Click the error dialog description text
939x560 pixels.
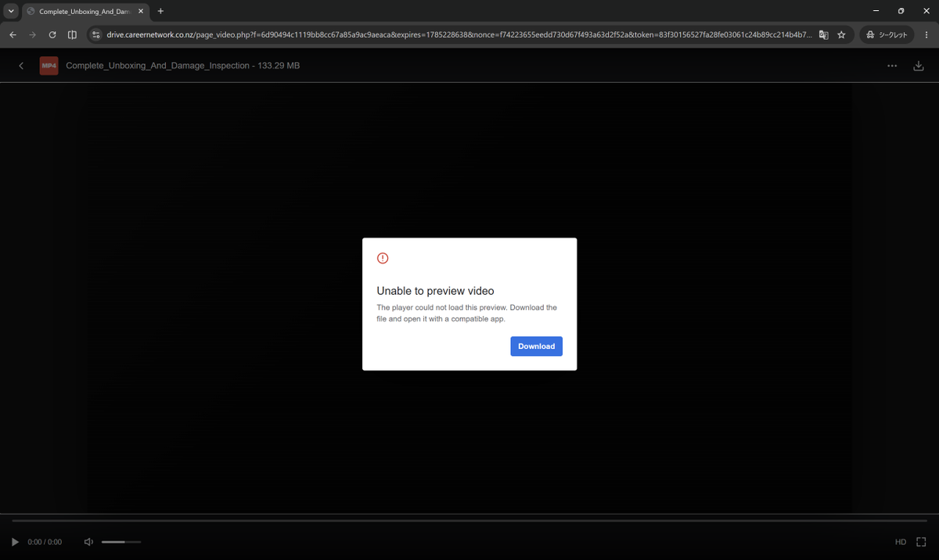467,313
